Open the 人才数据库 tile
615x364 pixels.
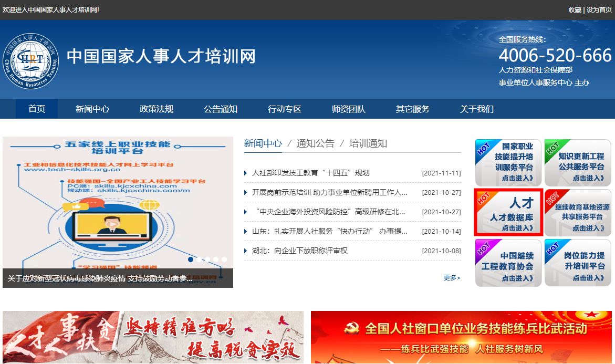[x=508, y=213]
